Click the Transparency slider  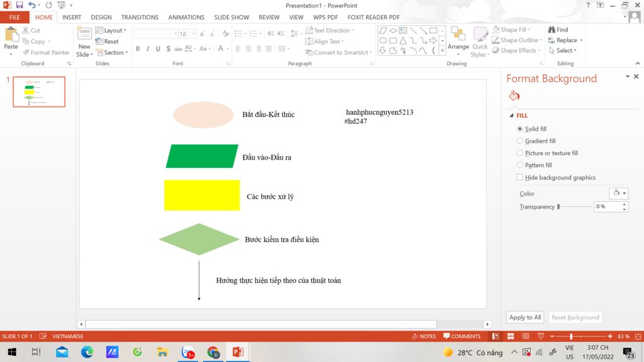click(x=574, y=207)
